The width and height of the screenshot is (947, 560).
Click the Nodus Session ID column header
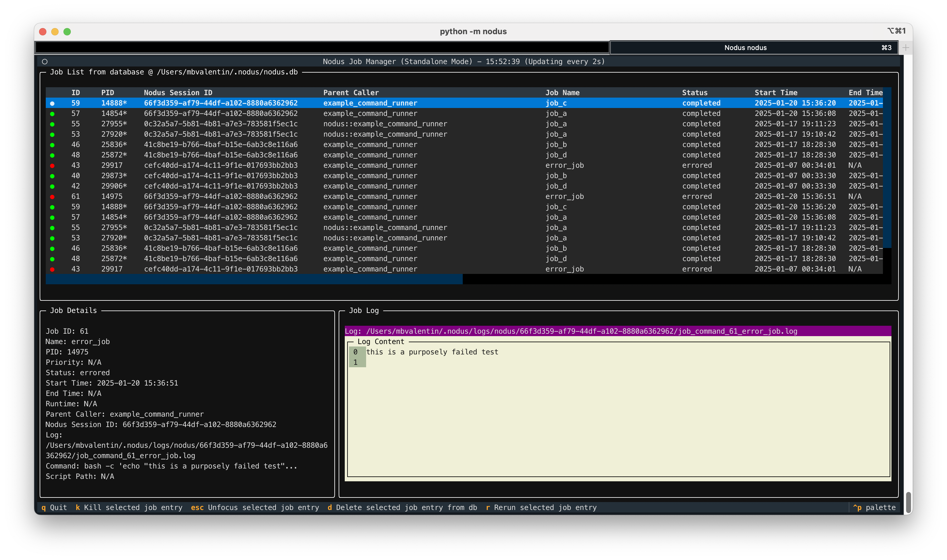click(x=178, y=92)
